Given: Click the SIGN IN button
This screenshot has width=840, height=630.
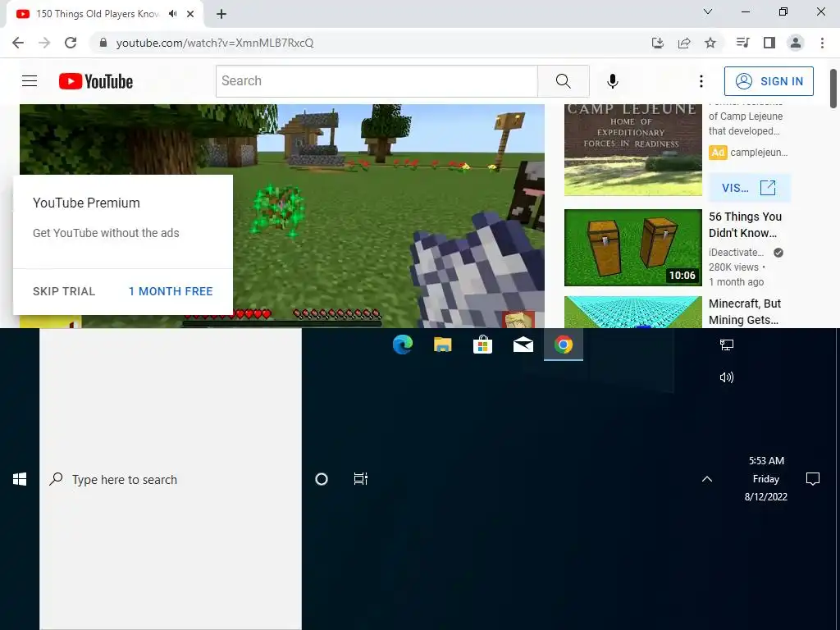Looking at the screenshot, I should click(x=769, y=81).
